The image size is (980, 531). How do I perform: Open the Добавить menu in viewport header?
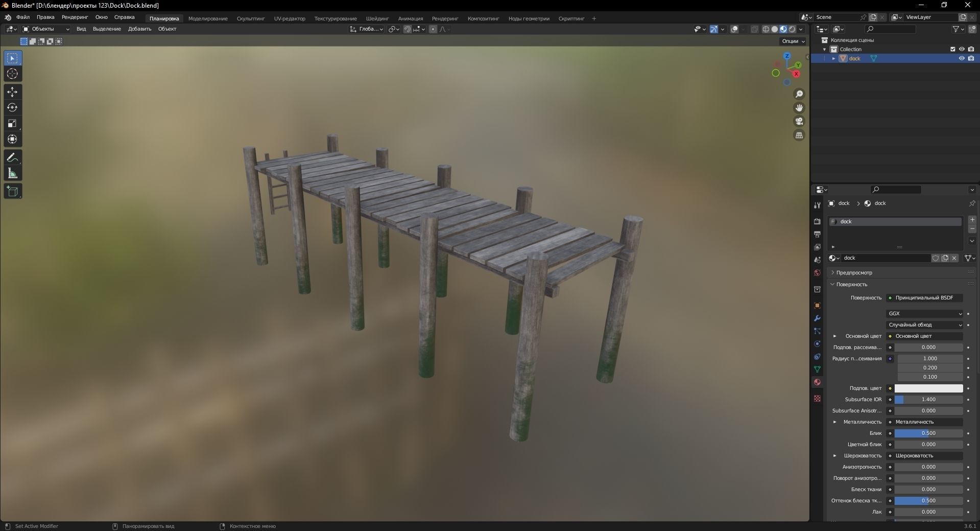[139, 29]
